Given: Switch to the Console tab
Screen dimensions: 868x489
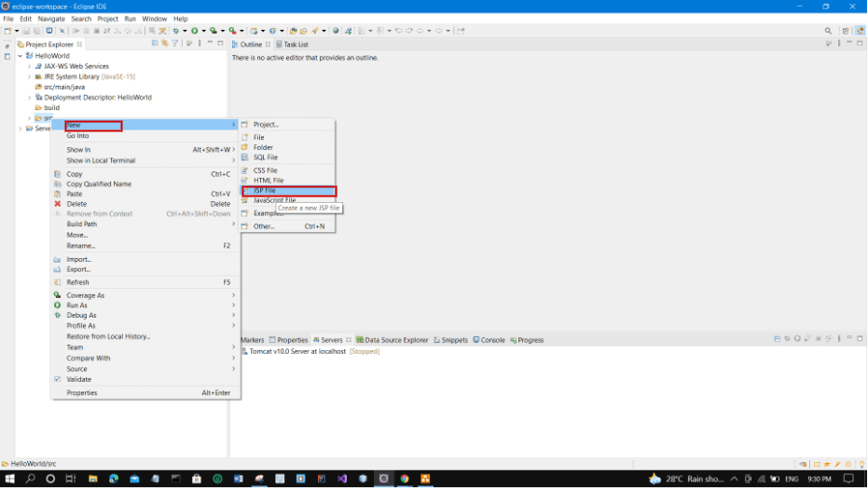Looking at the screenshot, I should [x=489, y=340].
